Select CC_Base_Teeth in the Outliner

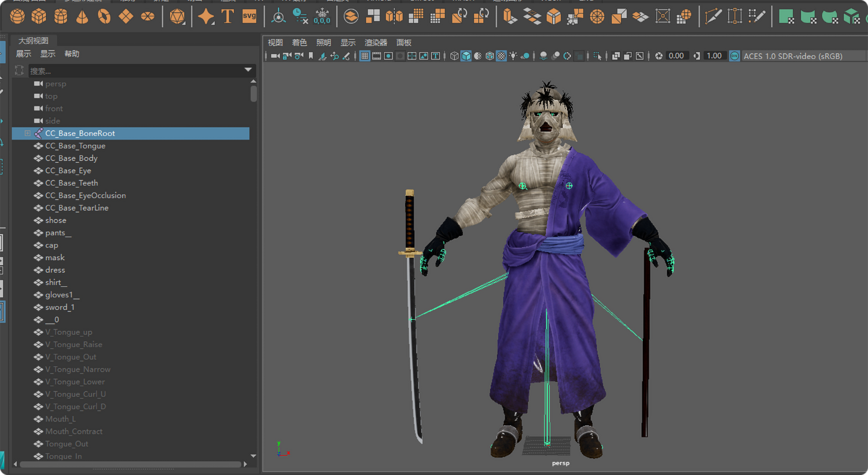(72, 183)
